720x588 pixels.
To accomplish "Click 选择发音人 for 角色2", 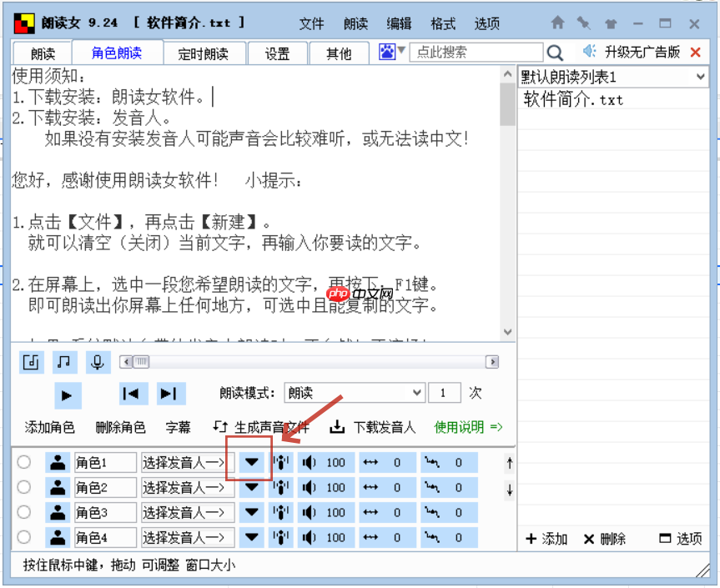I will [x=185, y=486].
